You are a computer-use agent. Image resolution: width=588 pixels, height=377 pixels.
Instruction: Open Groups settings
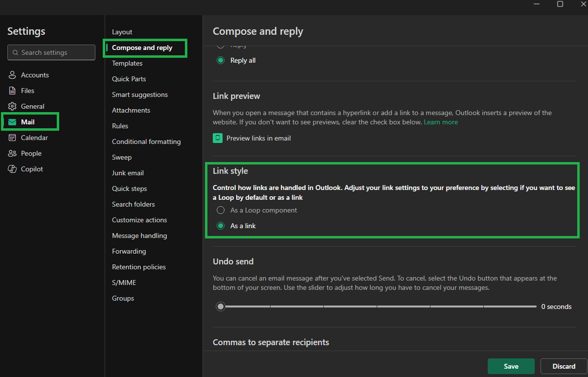(x=123, y=298)
